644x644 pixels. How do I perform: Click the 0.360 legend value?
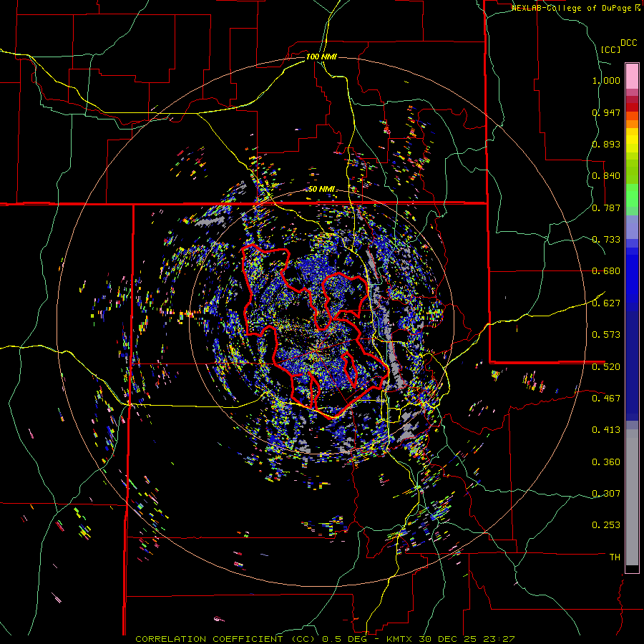(x=606, y=462)
